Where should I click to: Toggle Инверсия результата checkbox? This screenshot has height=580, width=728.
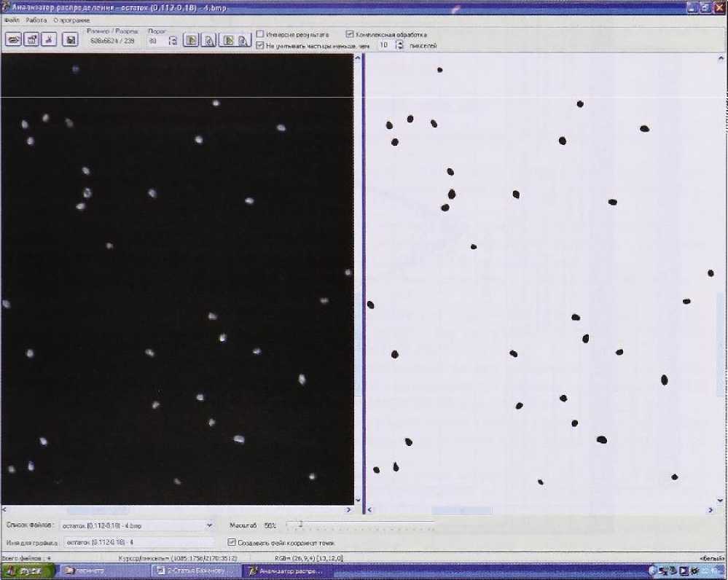(260, 34)
